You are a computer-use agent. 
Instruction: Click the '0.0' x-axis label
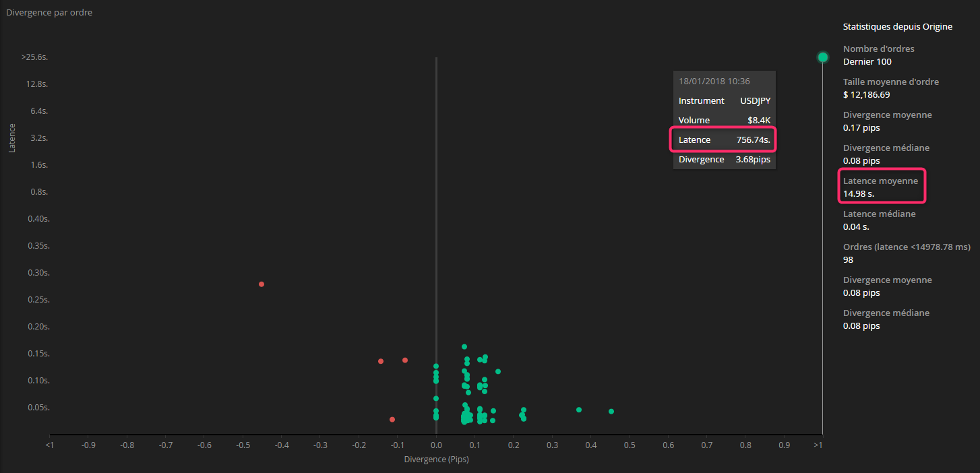pos(436,445)
